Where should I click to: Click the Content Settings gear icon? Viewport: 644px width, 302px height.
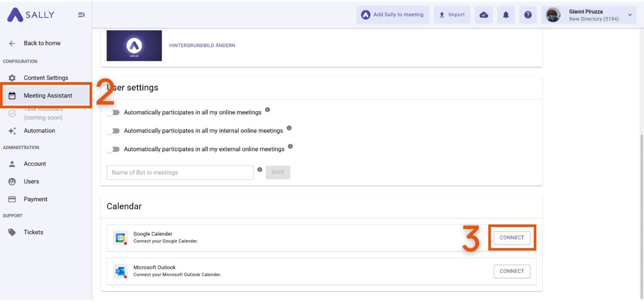point(12,78)
